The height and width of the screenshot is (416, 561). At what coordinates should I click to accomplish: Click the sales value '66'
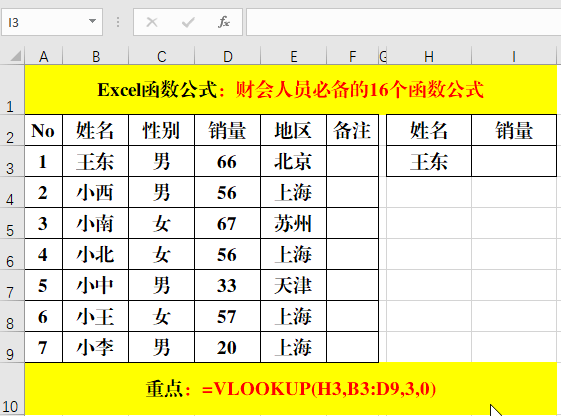228,161
